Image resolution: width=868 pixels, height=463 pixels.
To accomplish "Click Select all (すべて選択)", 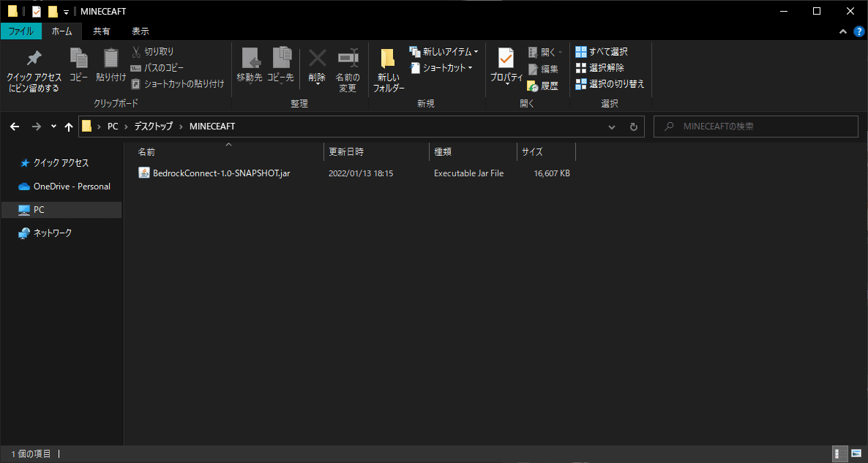I will [x=602, y=51].
